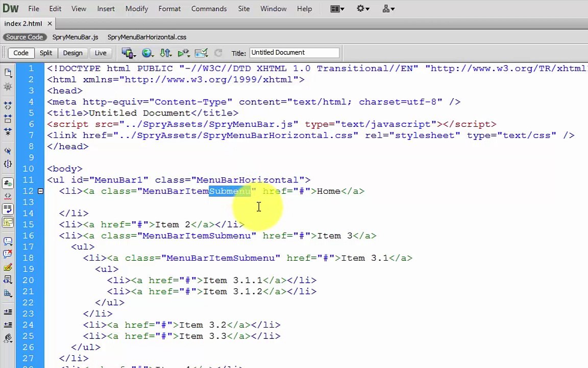588x368 pixels.
Task: Open the File menu
Action: [x=33, y=9]
